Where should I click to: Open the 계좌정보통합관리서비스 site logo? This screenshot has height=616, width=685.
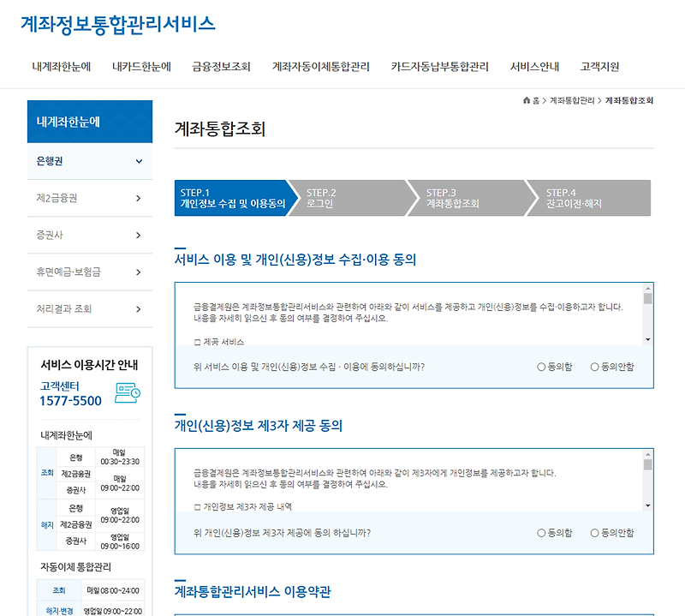[118, 24]
